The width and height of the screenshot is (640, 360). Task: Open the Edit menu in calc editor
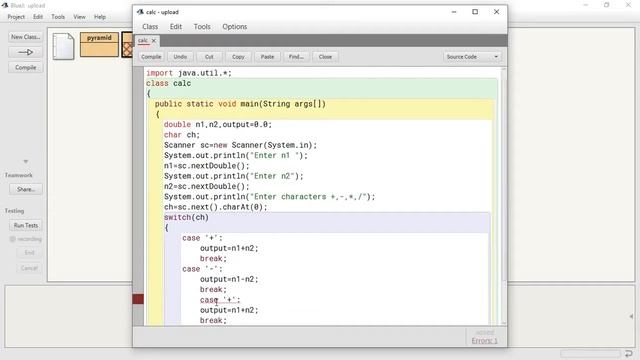176,27
